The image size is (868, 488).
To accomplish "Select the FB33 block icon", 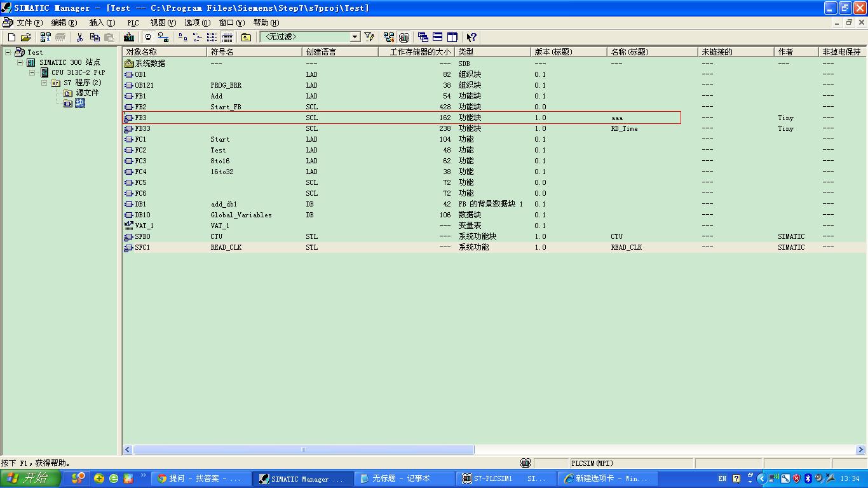I will pos(129,128).
